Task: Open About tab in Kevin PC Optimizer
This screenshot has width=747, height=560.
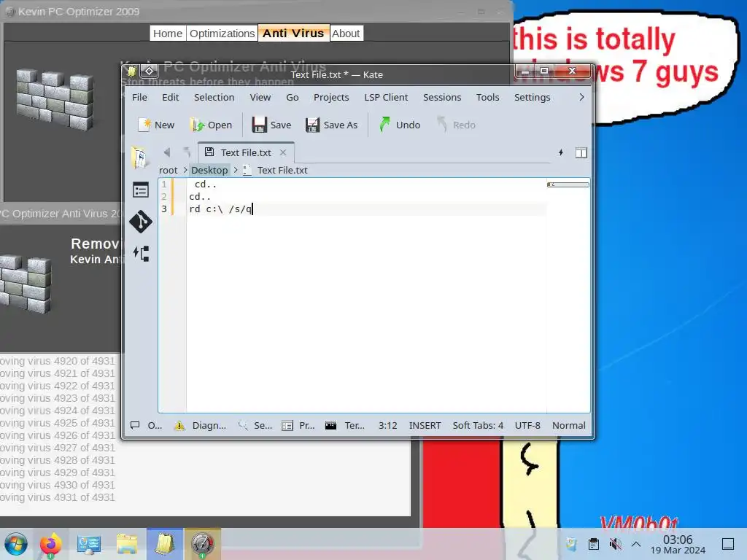Action: pos(346,34)
